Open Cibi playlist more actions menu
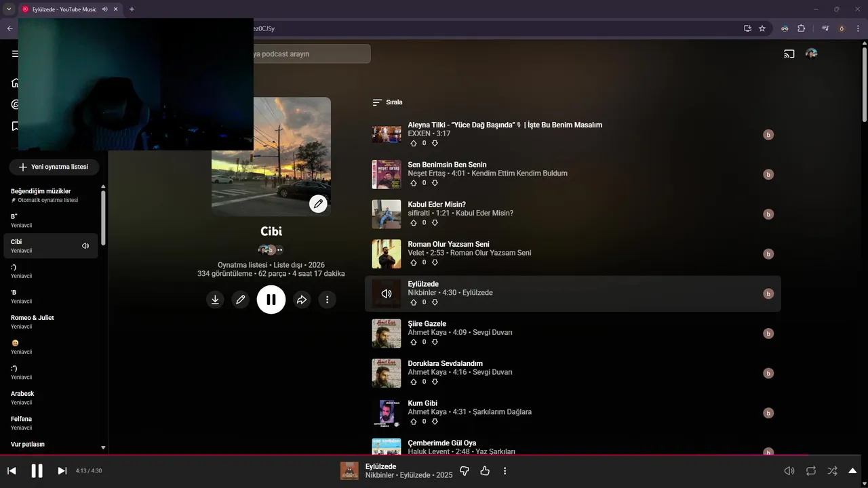The width and height of the screenshot is (868, 488). coord(327,300)
